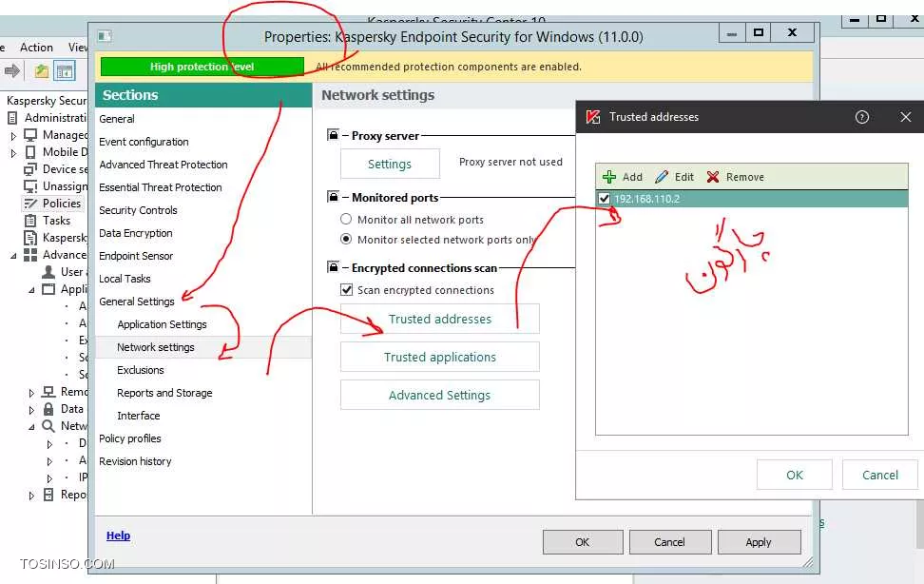Select the General section
This screenshot has height=584, width=924.
[x=117, y=119]
